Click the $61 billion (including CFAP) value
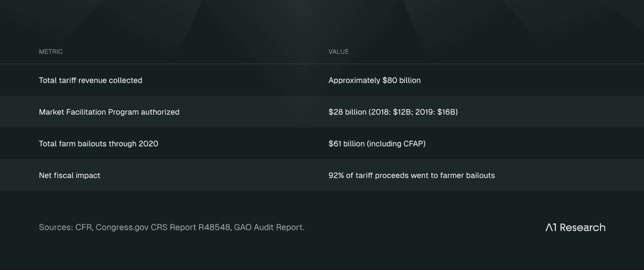The height and width of the screenshot is (270, 644). point(377,144)
